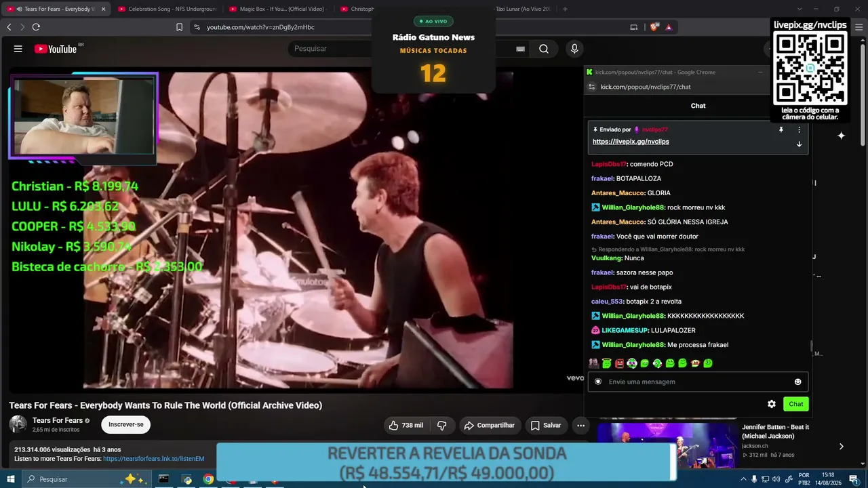Switch to the Magic Box tab
This screenshot has width=868, height=488.
tap(278, 9)
